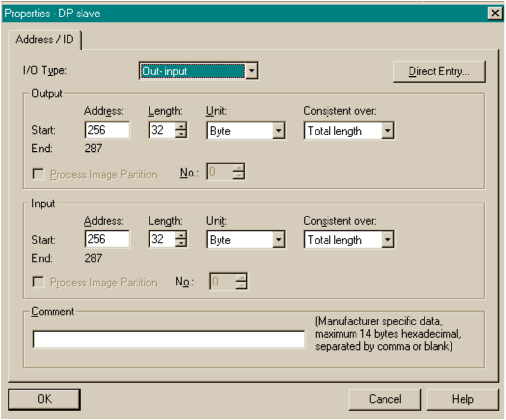Click the Cancel button
The image size is (506, 420).
385,399
